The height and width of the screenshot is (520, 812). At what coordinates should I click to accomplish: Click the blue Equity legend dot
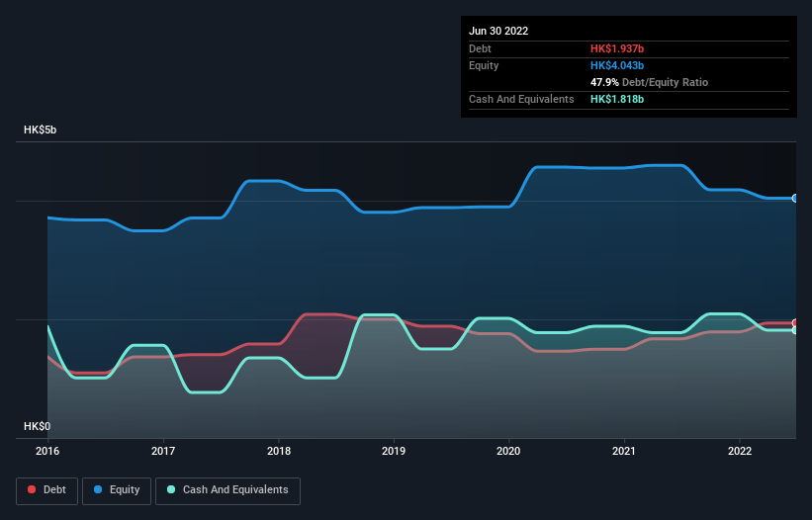(98, 489)
